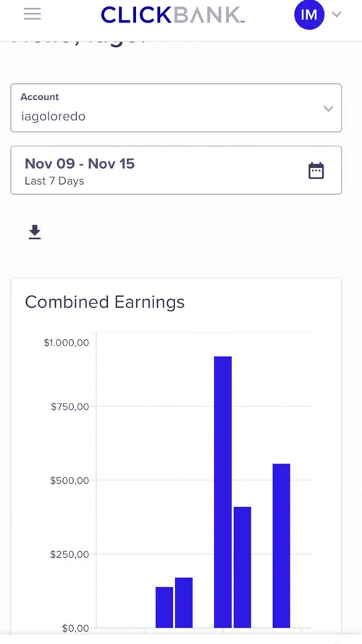Select the Nov 09 - Nov 15 date range field

point(176,170)
